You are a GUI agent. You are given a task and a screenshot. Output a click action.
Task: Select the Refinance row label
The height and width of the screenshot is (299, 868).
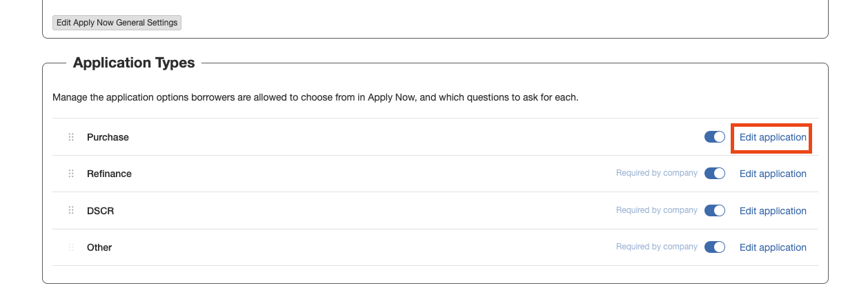point(109,174)
